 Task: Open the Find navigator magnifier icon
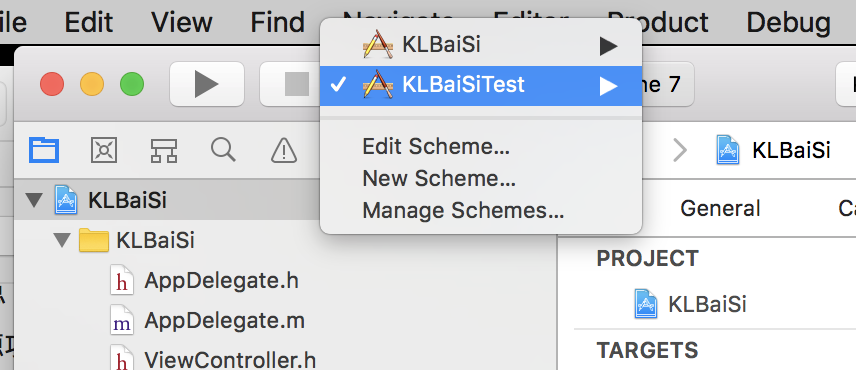[x=223, y=150]
